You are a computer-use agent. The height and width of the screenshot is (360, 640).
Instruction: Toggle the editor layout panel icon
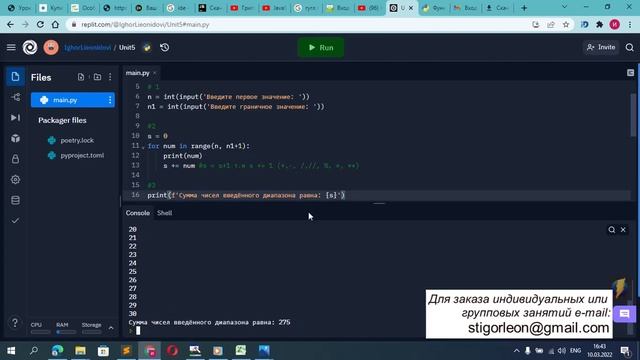(630, 73)
